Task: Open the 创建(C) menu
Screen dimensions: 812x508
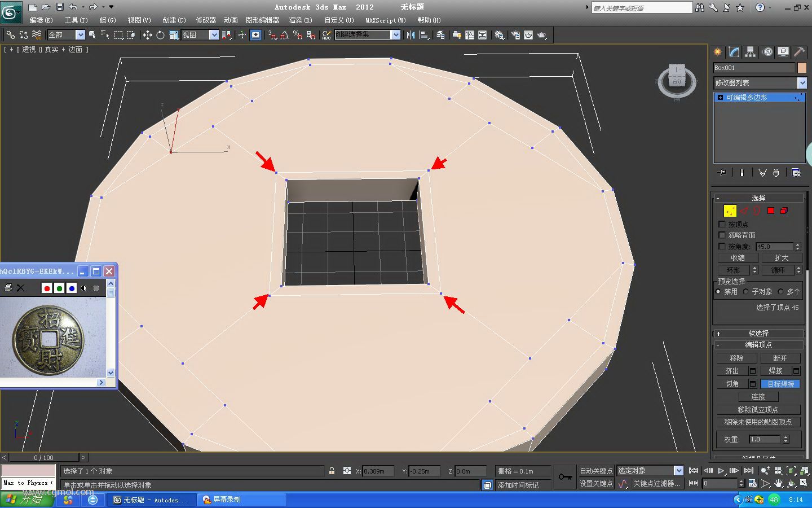Action: point(174,20)
